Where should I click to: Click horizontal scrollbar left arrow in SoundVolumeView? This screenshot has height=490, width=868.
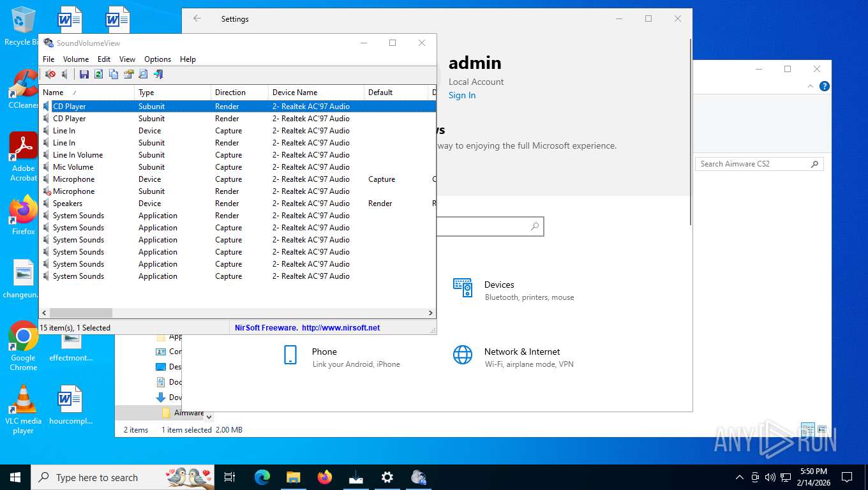click(44, 313)
